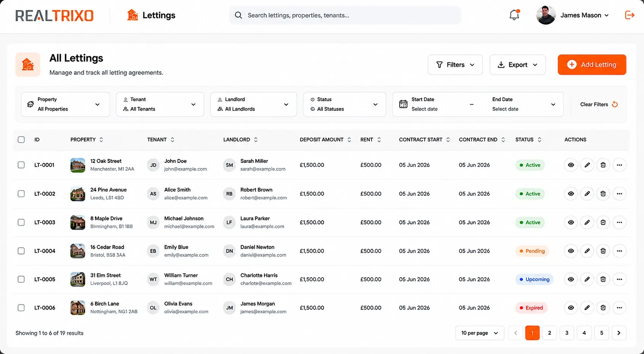Open the Filters button

pos(455,65)
